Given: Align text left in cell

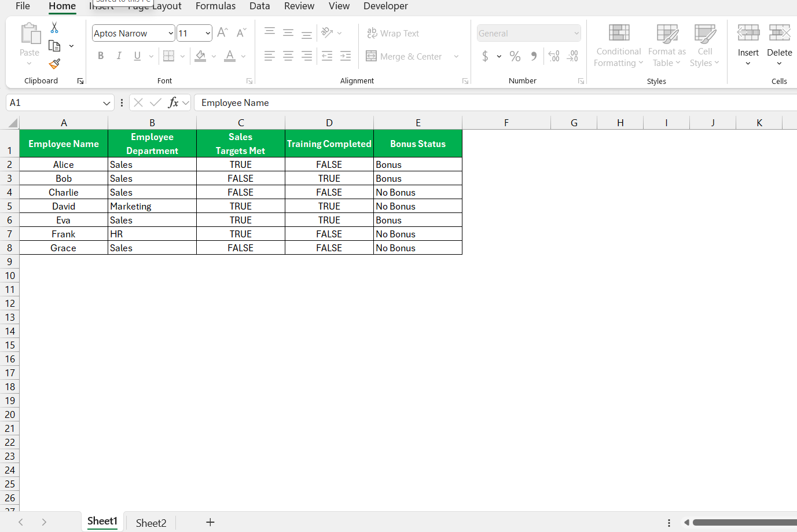Looking at the screenshot, I should coord(270,56).
